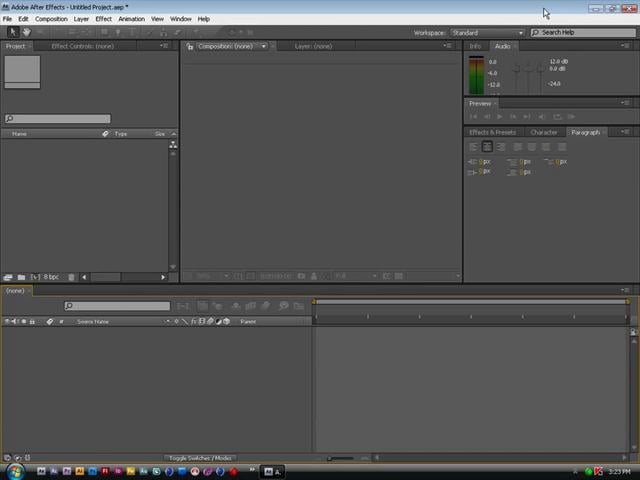Create a new folder in Project panel
The height and width of the screenshot is (480, 640).
[21, 277]
